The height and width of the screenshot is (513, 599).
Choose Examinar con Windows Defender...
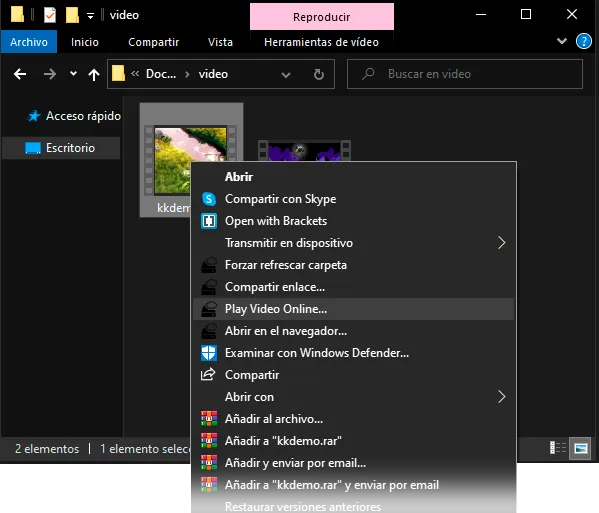(353, 353)
